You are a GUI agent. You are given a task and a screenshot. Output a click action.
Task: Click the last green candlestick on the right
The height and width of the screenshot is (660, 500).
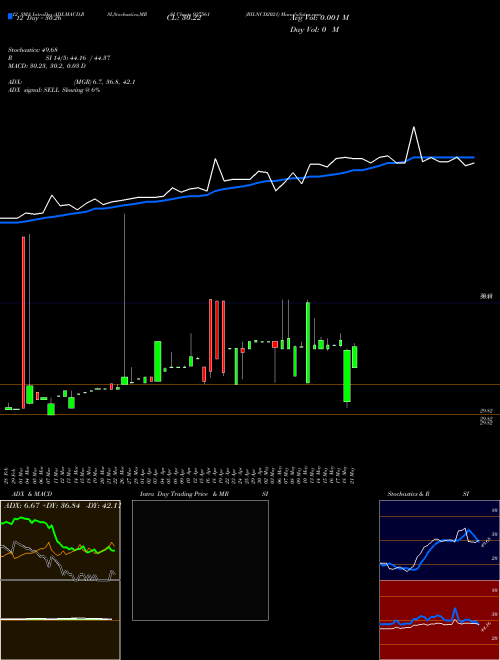[355, 357]
